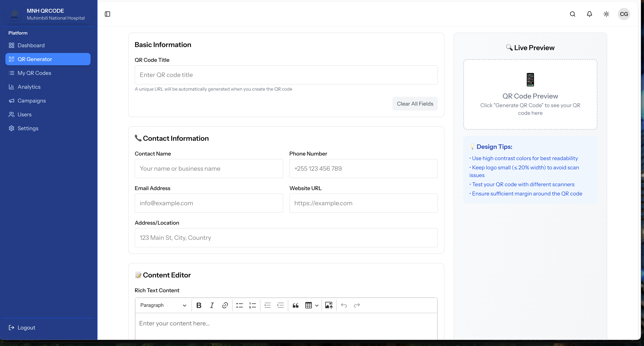644x346 pixels.
Task: Toggle bold formatting in editor toolbar
Action: 199,305
